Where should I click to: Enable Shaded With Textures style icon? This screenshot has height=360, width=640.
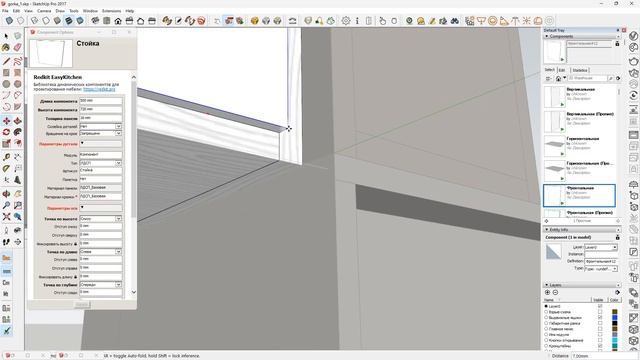tap(69, 20)
